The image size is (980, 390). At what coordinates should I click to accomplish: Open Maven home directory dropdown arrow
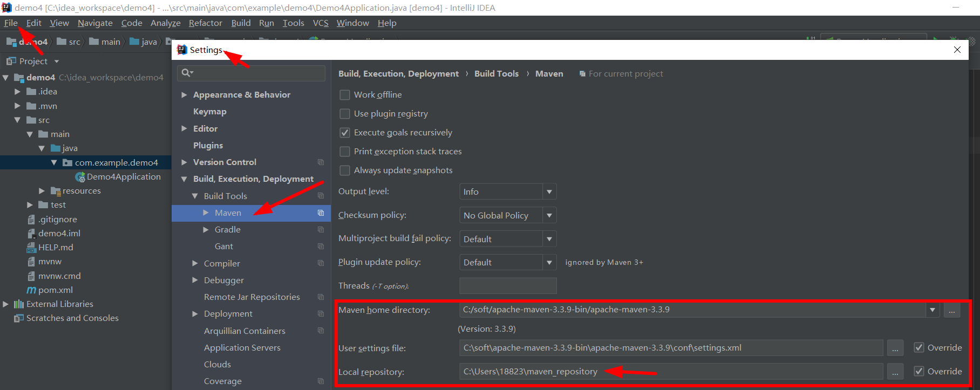(932, 310)
